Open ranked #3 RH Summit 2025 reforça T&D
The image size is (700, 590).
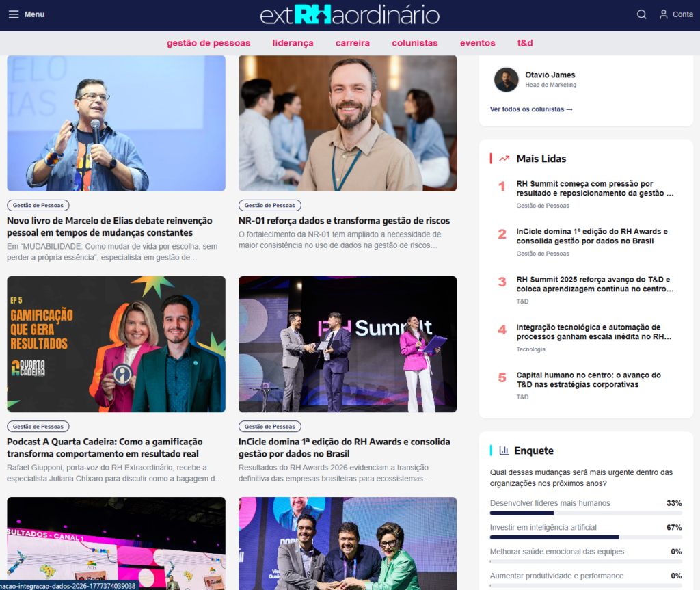595,284
